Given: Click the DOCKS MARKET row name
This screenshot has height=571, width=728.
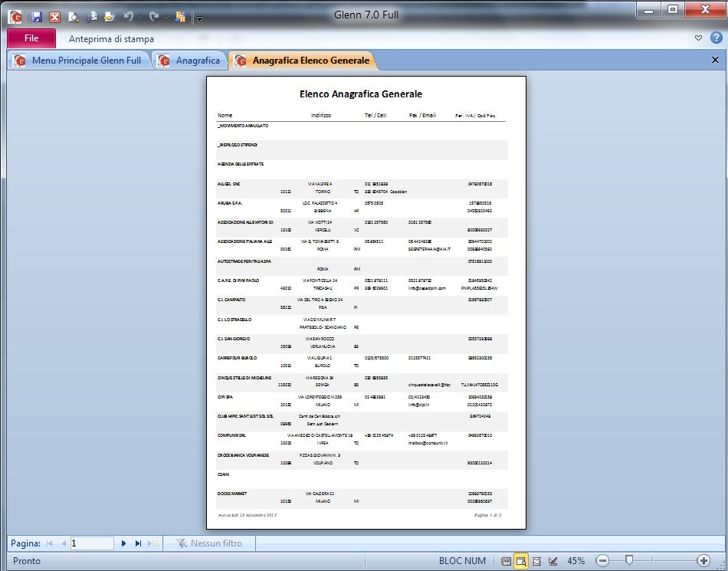Looking at the screenshot, I should coord(232,494).
